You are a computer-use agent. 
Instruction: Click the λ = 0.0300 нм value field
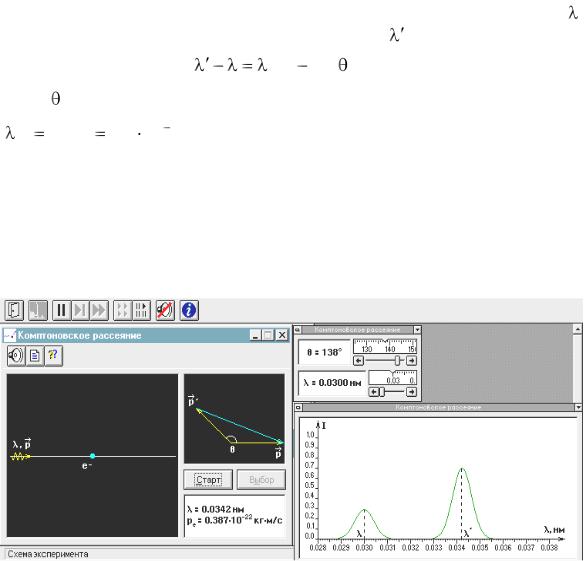332,383
